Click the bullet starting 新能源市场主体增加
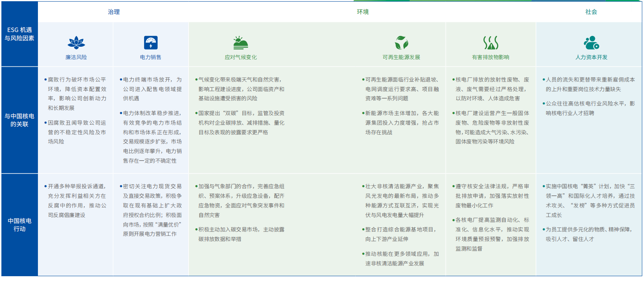Image resolution: width=644 pixels, height=281 pixels. pos(400,123)
